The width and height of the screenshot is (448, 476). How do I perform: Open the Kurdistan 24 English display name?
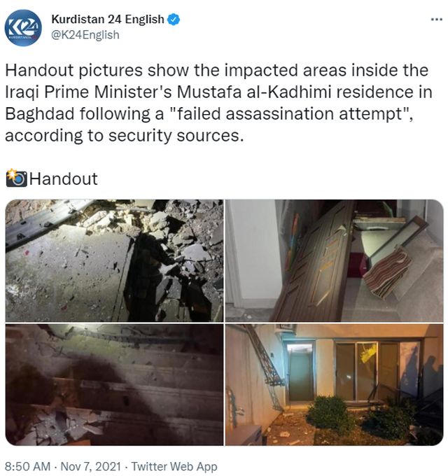coord(108,20)
